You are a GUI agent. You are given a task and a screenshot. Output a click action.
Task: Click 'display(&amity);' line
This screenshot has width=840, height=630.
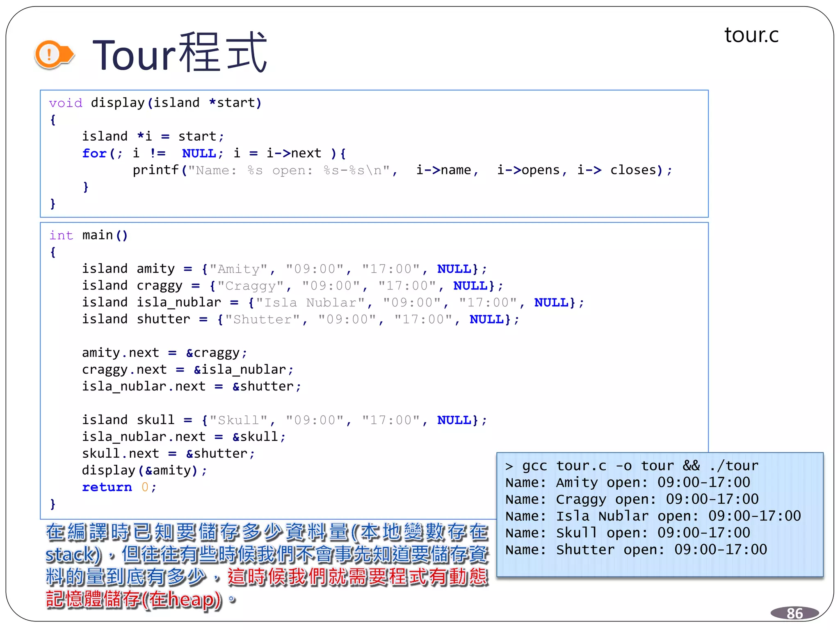coord(144,470)
